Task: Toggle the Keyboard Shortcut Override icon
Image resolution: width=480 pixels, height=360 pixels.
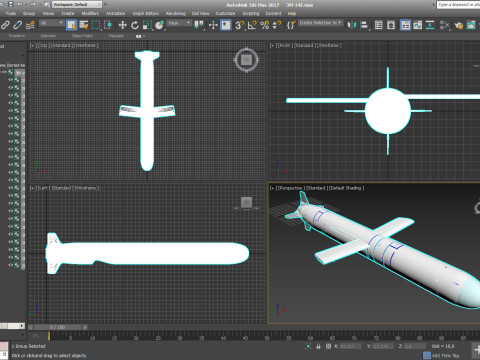Action: click(226, 25)
